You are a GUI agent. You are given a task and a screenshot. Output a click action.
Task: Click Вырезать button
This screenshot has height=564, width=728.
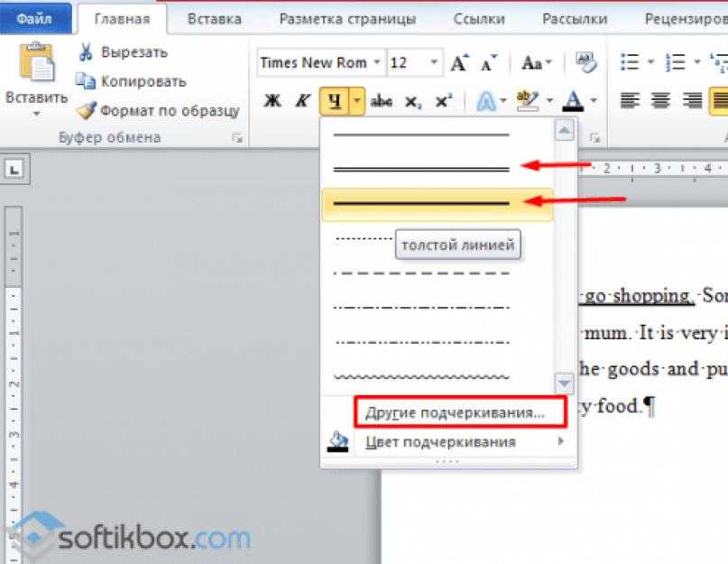click(122, 52)
